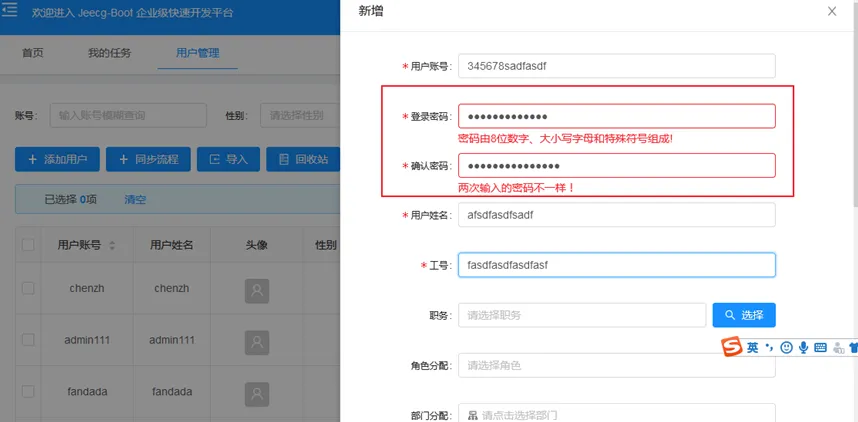This screenshot has height=422, width=858.
Task: Check the checkbox for row chenzh
Action: (x=28, y=288)
